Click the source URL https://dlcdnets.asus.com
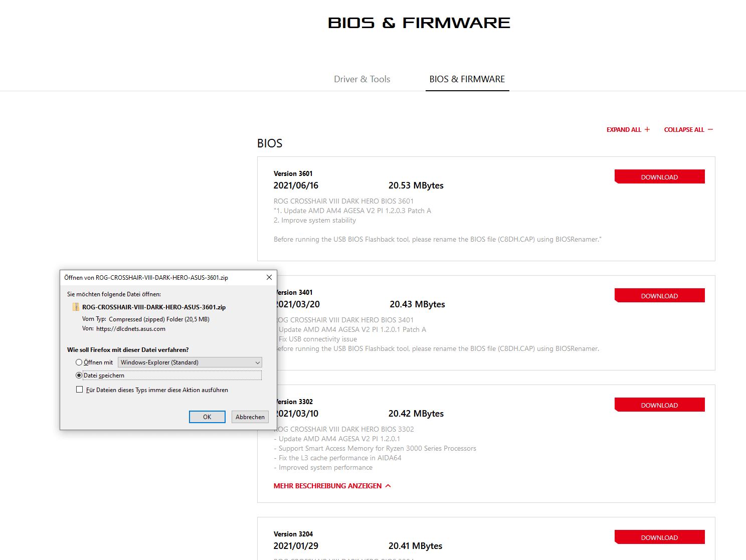The height and width of the screenshot is (560, 746). coord(131,329)
